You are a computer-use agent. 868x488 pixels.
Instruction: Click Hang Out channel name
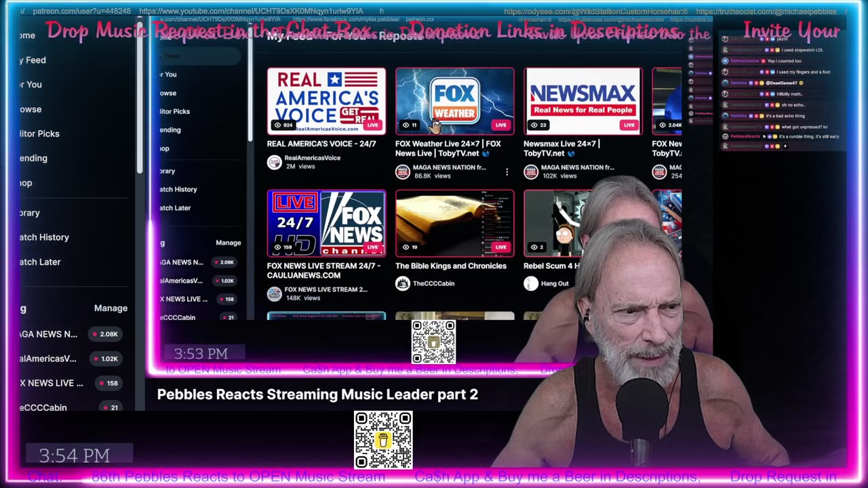coord(555,283)
